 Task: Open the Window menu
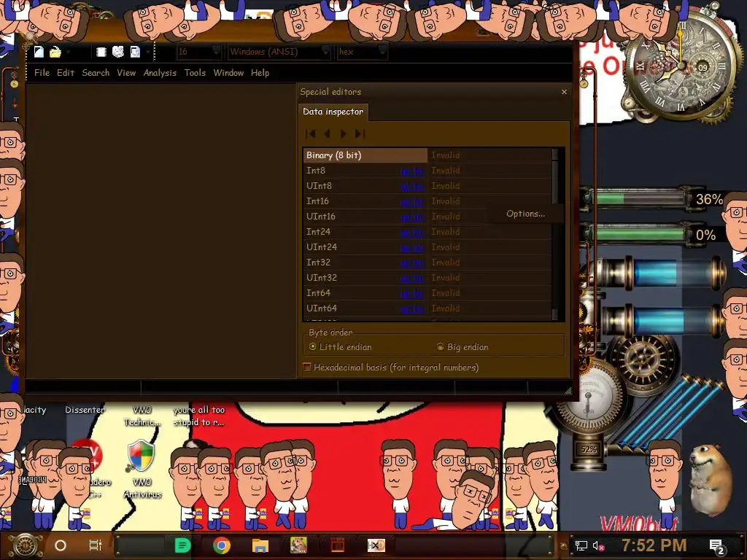point(228,73)
